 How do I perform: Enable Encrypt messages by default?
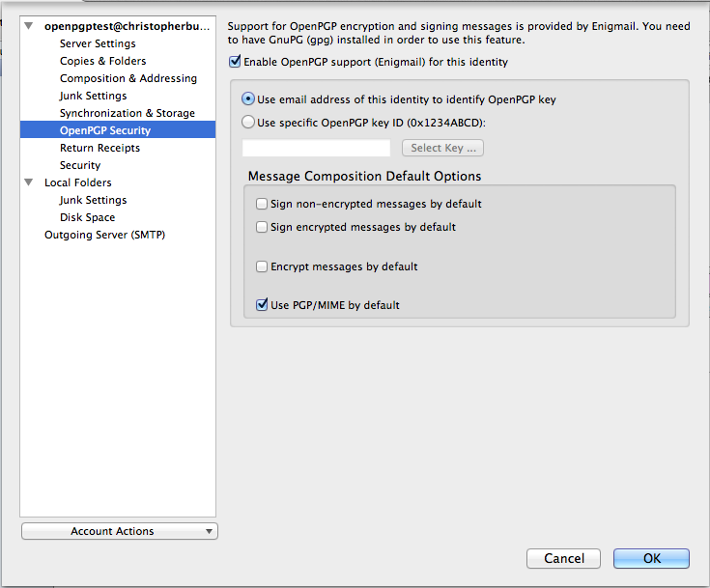pos(262,266)
